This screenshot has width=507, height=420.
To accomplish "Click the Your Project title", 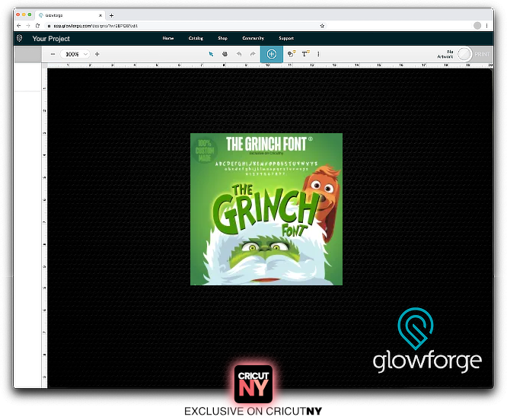I will pyautogui.click(x=51, y=39).
